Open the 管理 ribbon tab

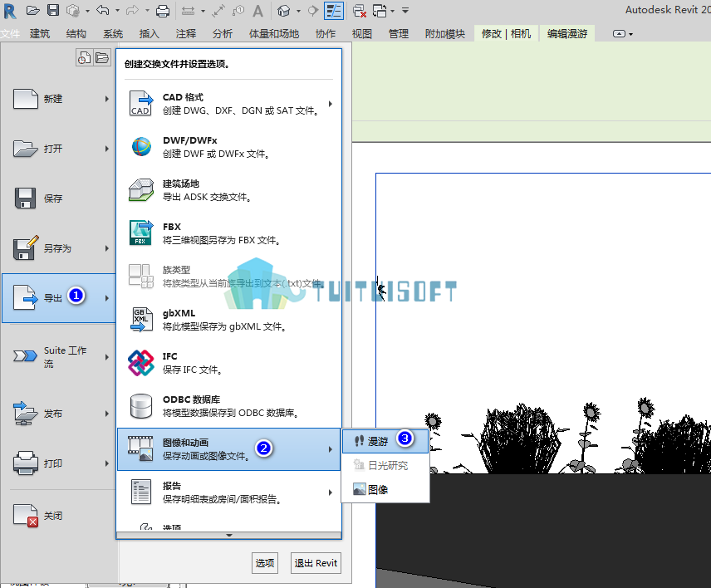399,33
